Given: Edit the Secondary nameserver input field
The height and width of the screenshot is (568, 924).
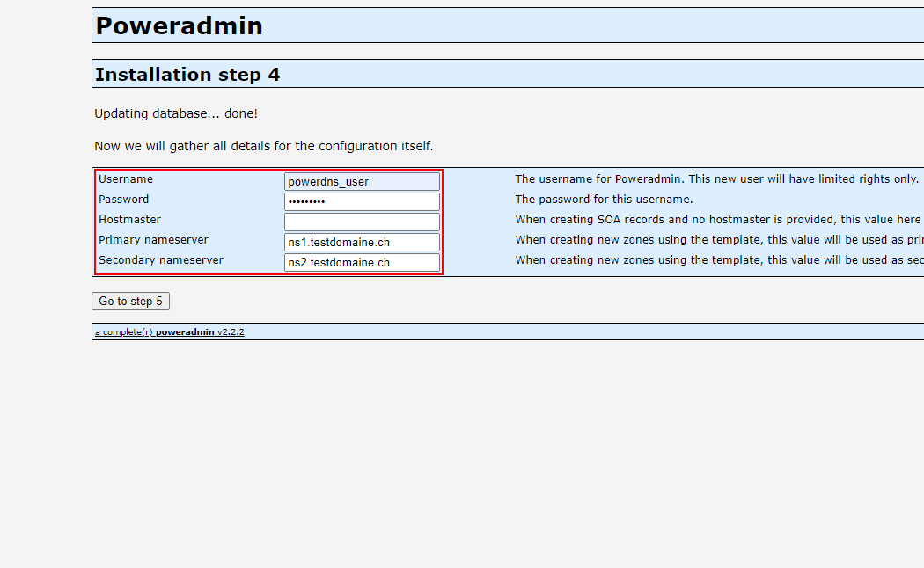Looking at the screenshot, I should pos(362,262).
